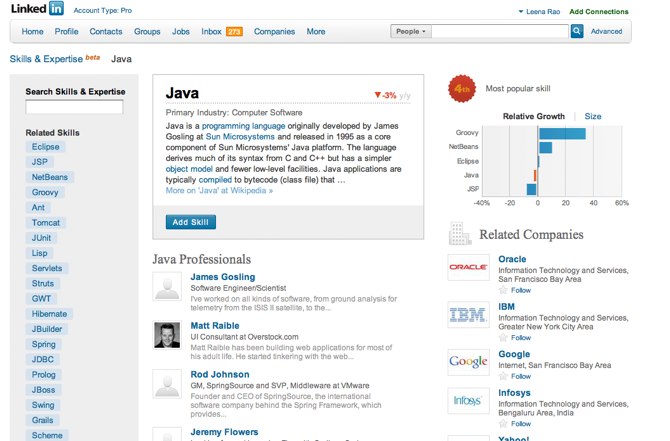This screenshot has height=441, width=670.
Task: Open the More navigation menu
Action: pos(316,32)
